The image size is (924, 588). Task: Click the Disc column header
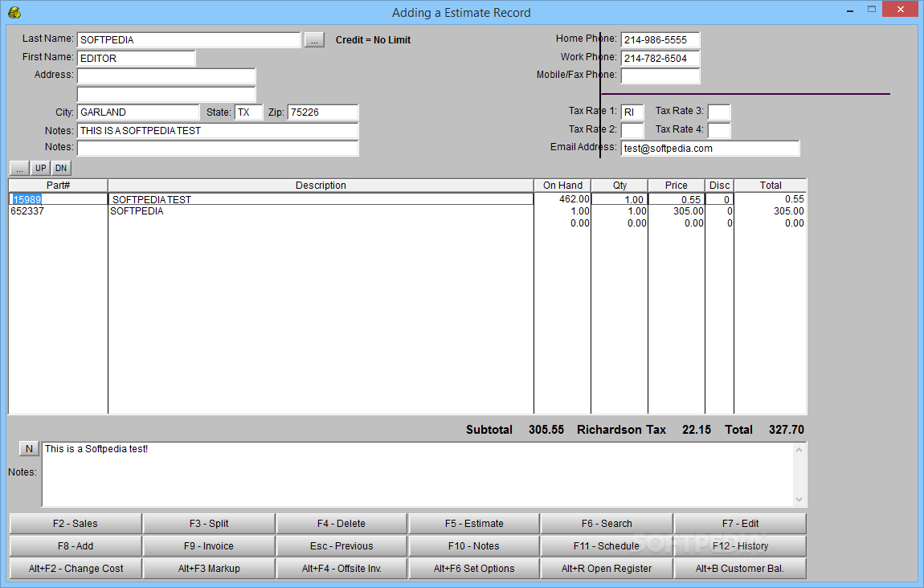tap(720, 186)
